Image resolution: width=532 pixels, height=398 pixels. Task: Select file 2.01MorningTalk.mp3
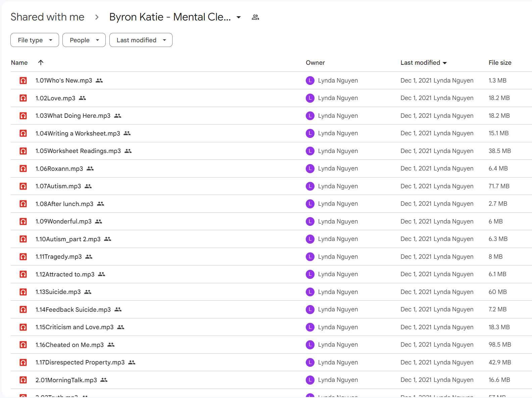coord(66,380)
